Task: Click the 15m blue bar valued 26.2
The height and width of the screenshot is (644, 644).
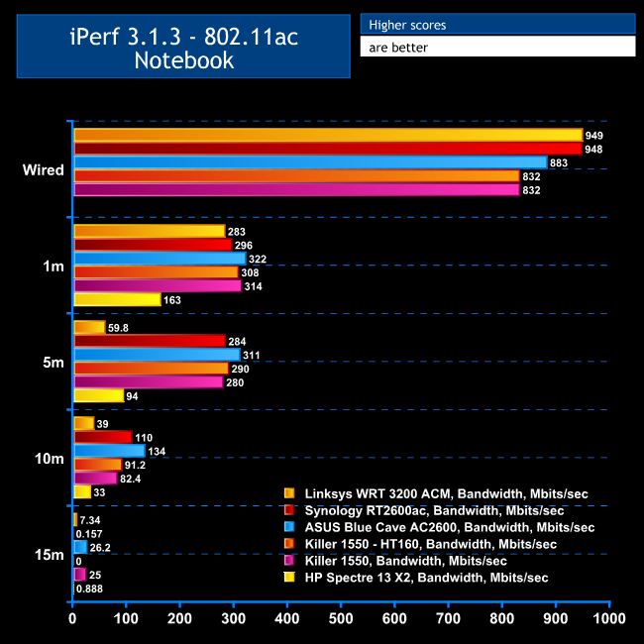Action: tap(80, 547)
